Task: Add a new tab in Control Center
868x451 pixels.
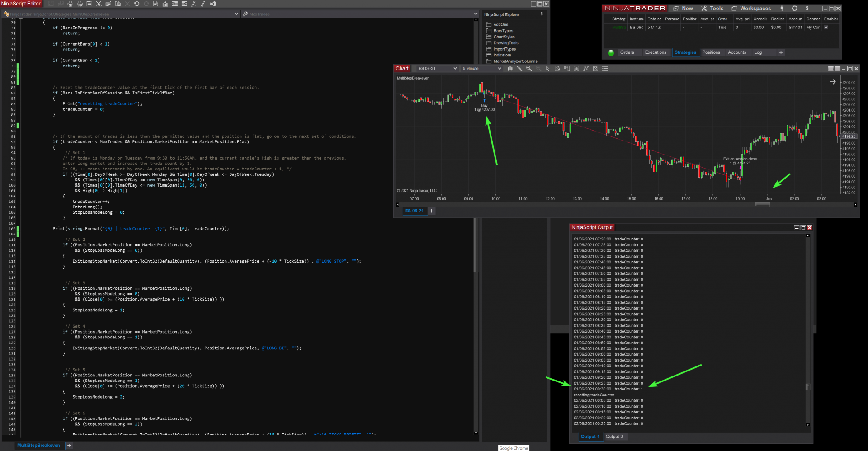Action: tap(781, 52)
